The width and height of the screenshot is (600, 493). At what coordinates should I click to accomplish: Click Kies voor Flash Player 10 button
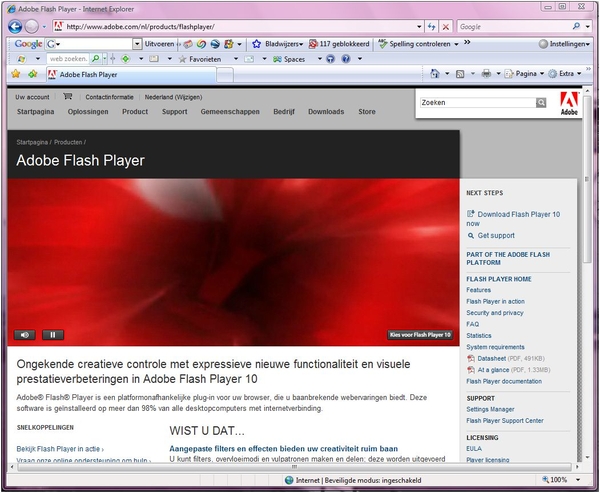click(420, 335)
